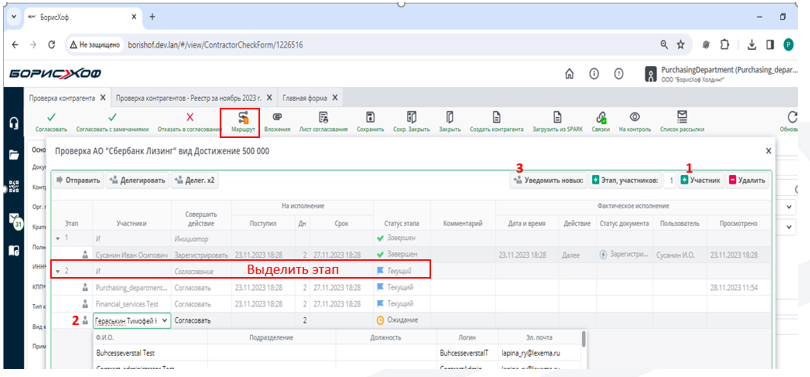Click the Сохранить save icon
Image resolution: width=810 pixels, height=377 pixels.
pos(370,117)
